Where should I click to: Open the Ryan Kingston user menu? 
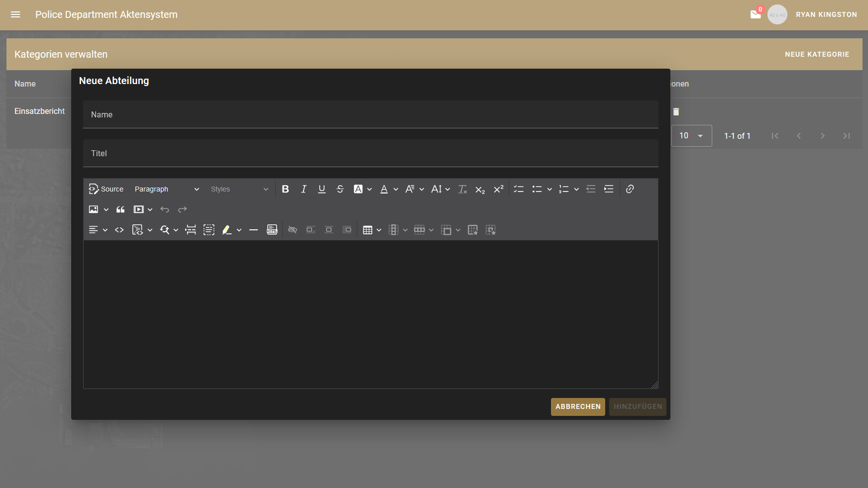click(826, 14)
